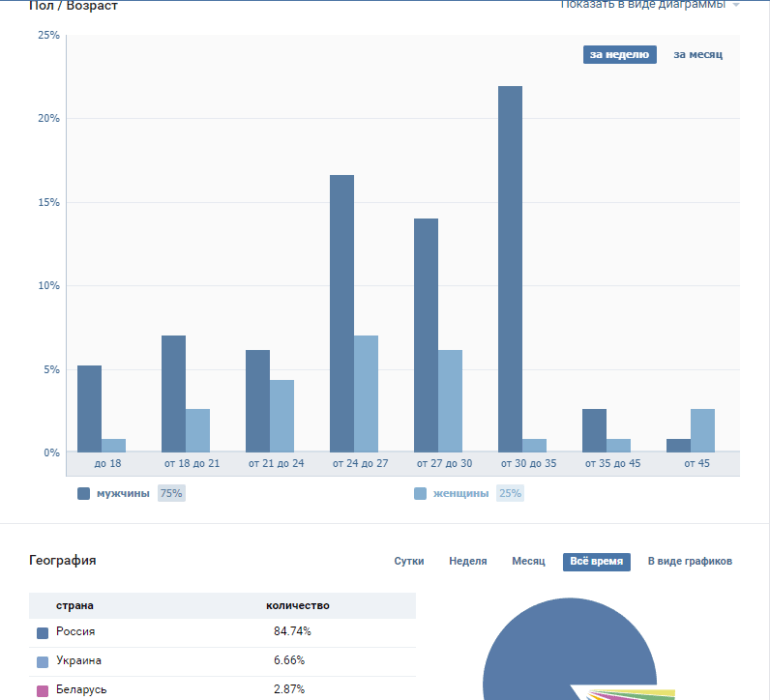Viewport: 770px width, 700px height.
Task: Switch the age chart to 'за месяц'
Action: [698, 55]
